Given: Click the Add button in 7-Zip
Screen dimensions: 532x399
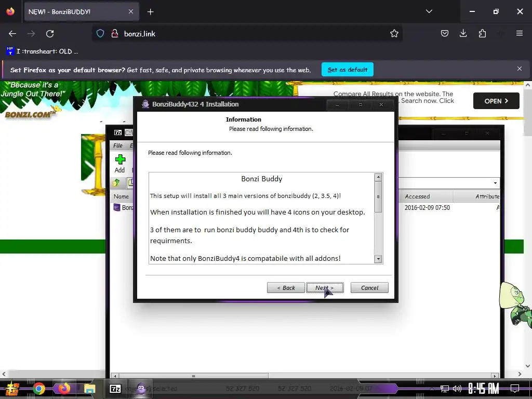Looking at the screenshot, I should (120, 164).
